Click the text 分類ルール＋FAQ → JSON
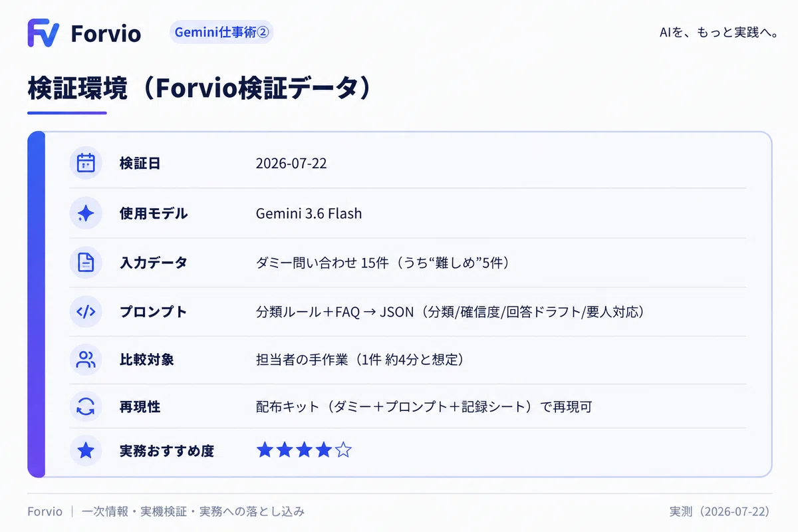This screenshot has width=798, height=532. 334,311
